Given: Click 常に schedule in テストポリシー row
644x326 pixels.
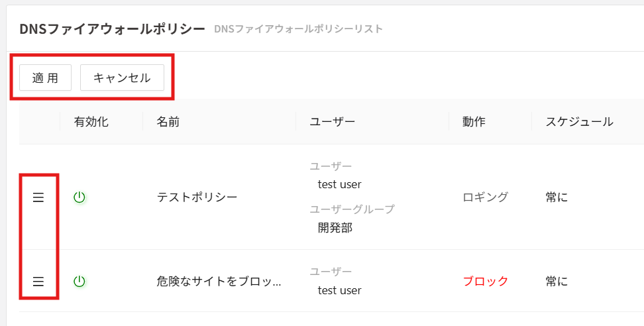Looking at the screenshot, I should pyautogui.click(x=557, y=197).
